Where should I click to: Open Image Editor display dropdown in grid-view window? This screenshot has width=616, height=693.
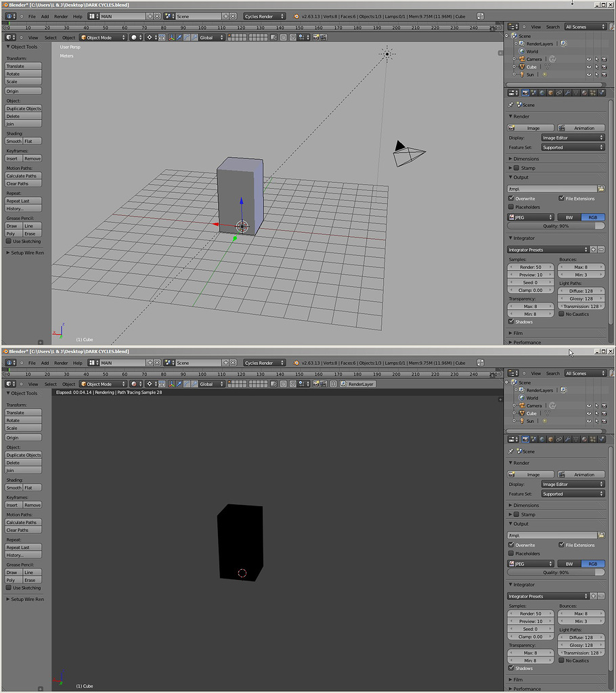(x=573, y=138)
